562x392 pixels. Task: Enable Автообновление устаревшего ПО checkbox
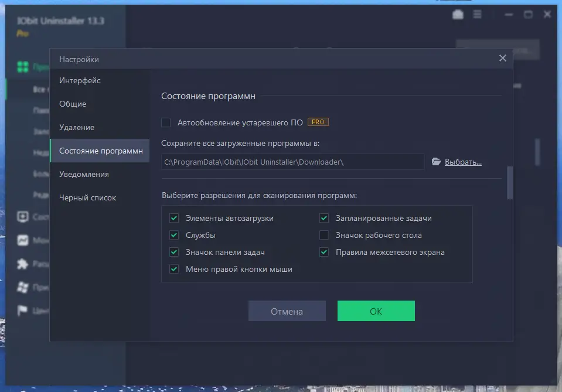coord(166,122)
